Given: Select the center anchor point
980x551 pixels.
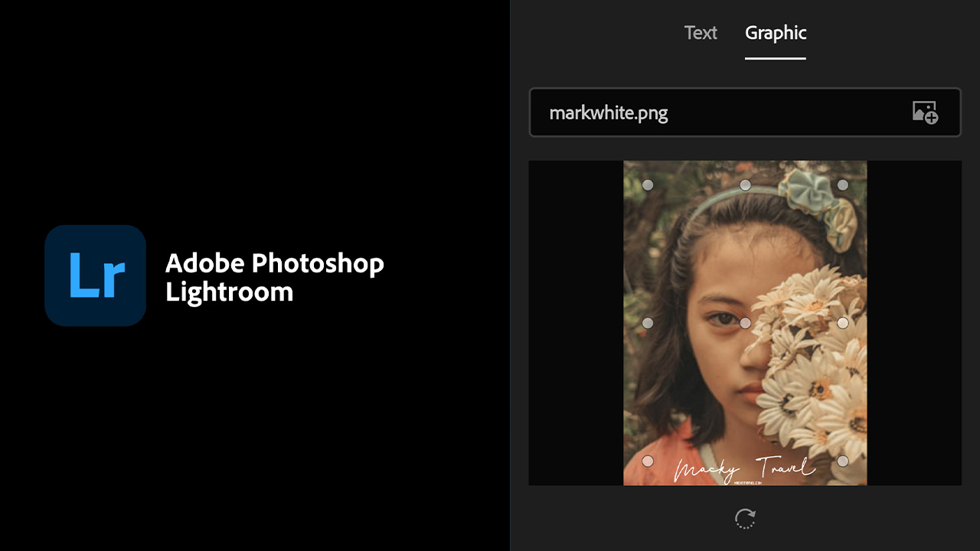Looking at the screenshot, I should 745,323.
